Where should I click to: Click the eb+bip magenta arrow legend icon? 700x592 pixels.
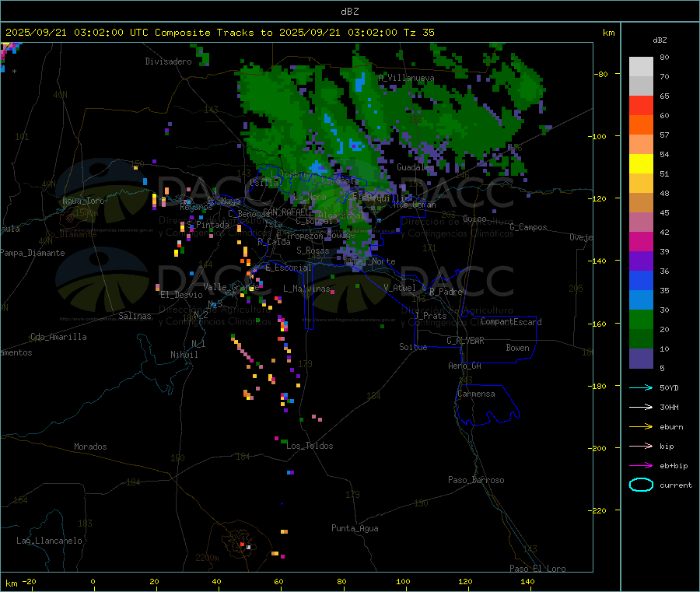(641, 466)
